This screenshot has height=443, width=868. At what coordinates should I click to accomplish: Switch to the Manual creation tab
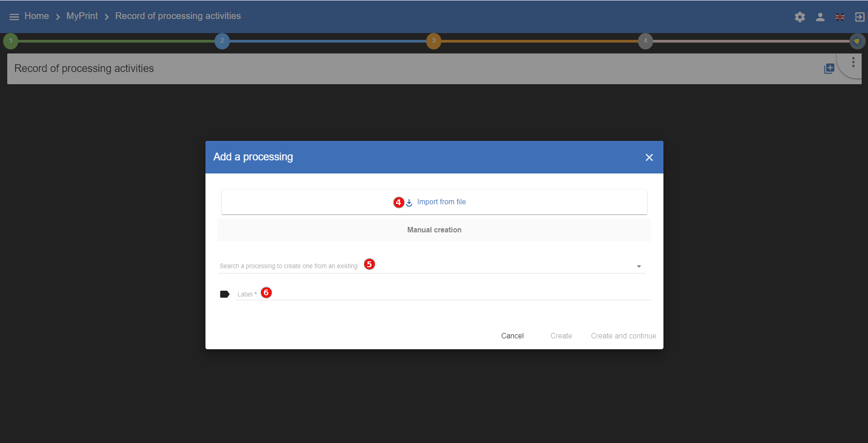tap(434, 230)
